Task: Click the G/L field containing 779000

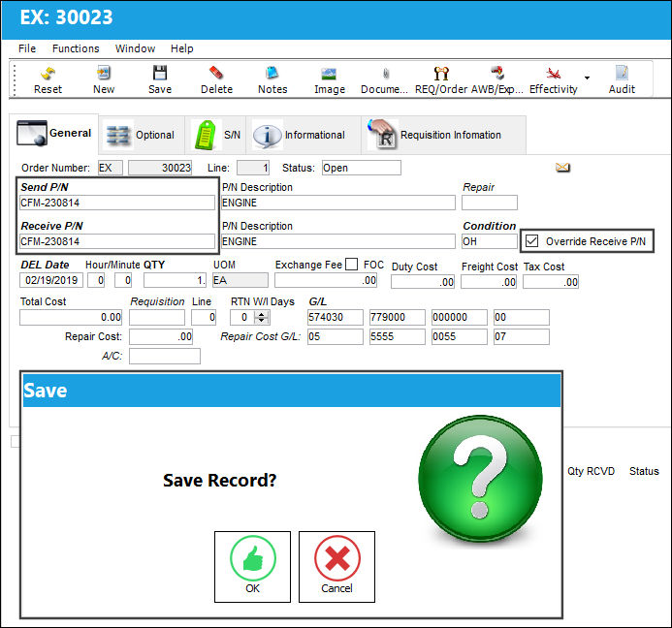Action: [398, 318]
